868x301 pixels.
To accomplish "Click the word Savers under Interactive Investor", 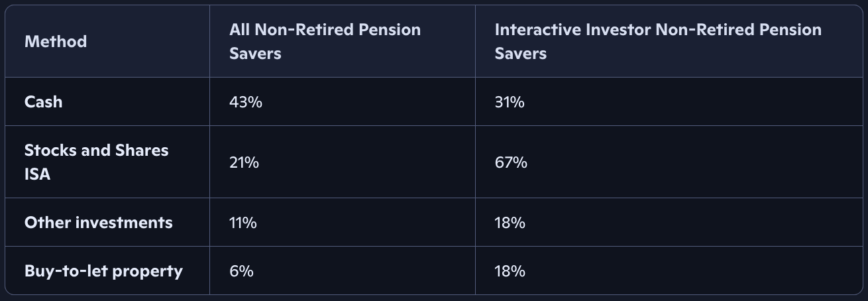I will [520, 53].
